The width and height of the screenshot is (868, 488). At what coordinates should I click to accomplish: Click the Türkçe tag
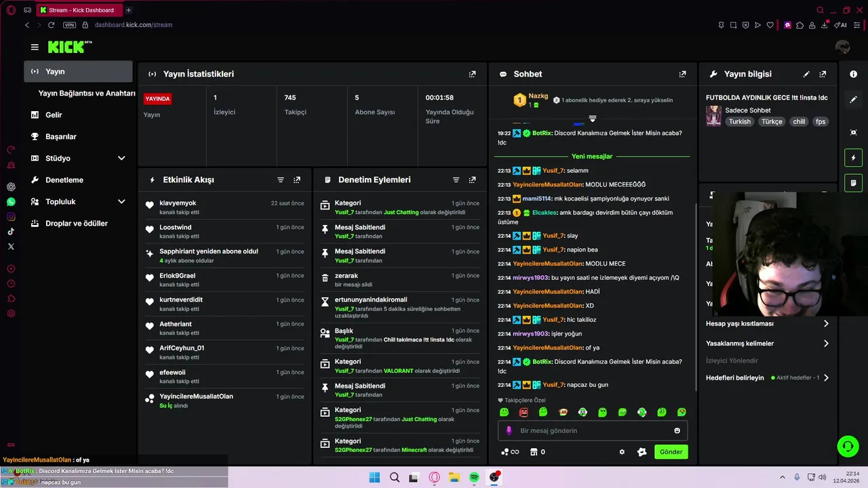(772, 122)
